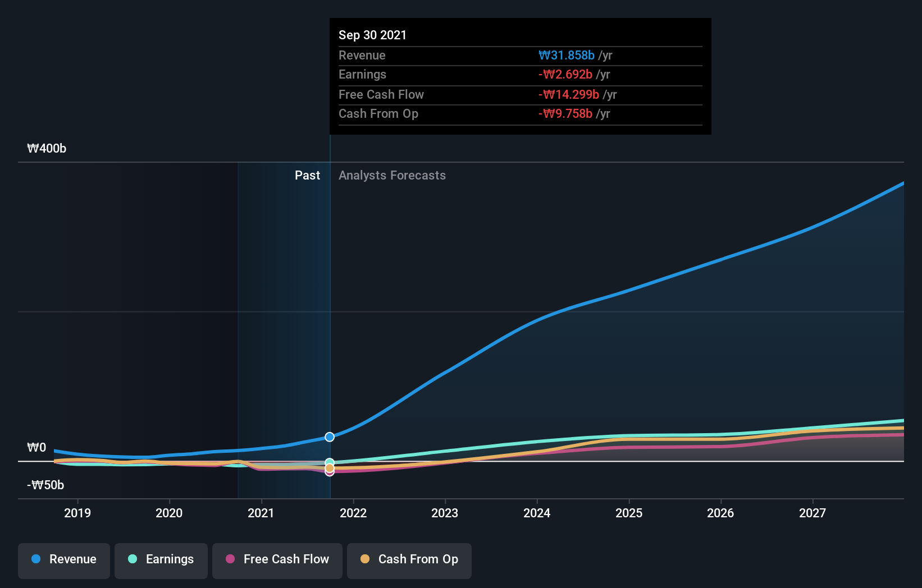The height and width of the screenshot is (588, 922).
Task: Click the Earnings row label in tooltip
Action: [x=362, y=74]
